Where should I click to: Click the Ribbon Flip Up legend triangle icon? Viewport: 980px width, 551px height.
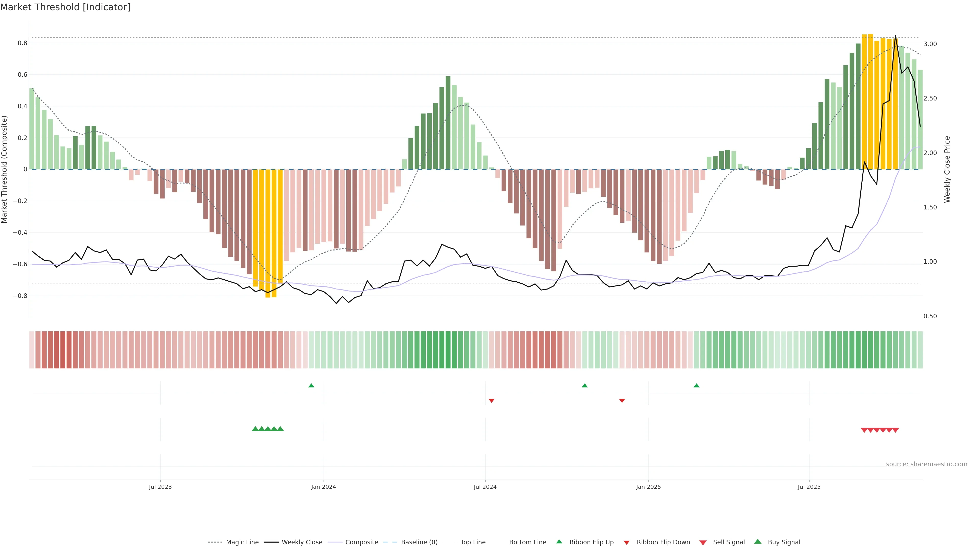coord(559,542)
